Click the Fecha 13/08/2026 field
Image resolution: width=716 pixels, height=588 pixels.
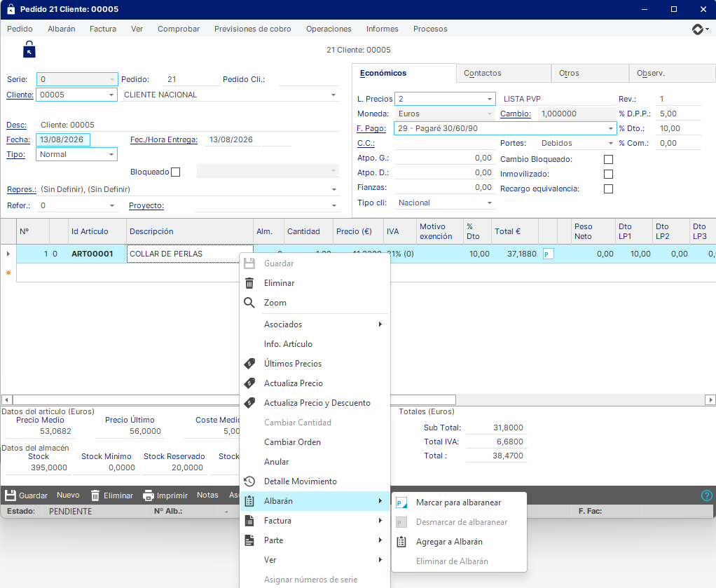(x=63, y=139)
